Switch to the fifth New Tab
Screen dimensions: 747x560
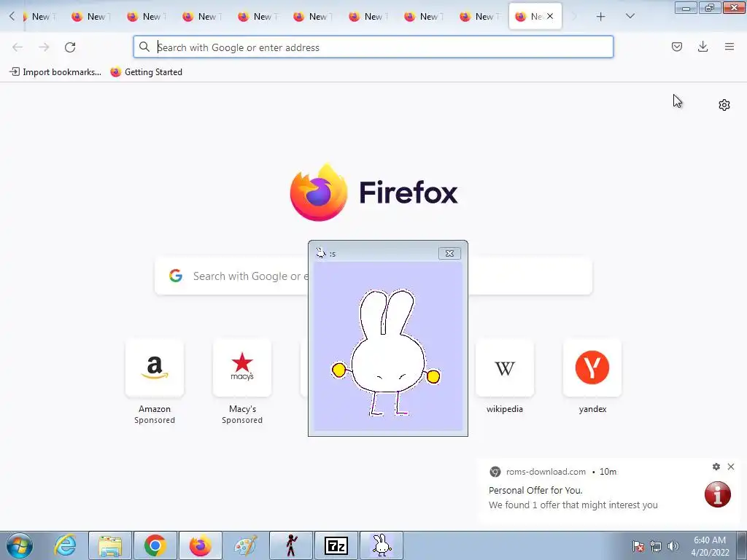click(256, 17)
